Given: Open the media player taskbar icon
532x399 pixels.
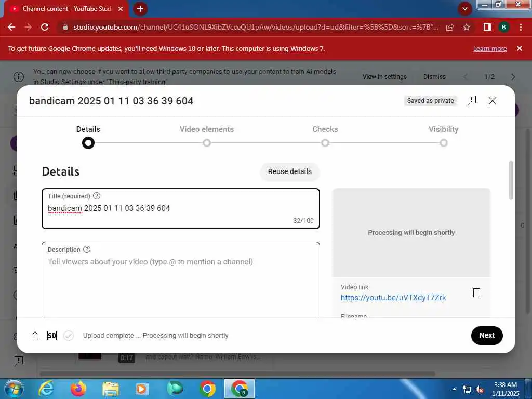Looking at the screenshot, I should [142, 389].
